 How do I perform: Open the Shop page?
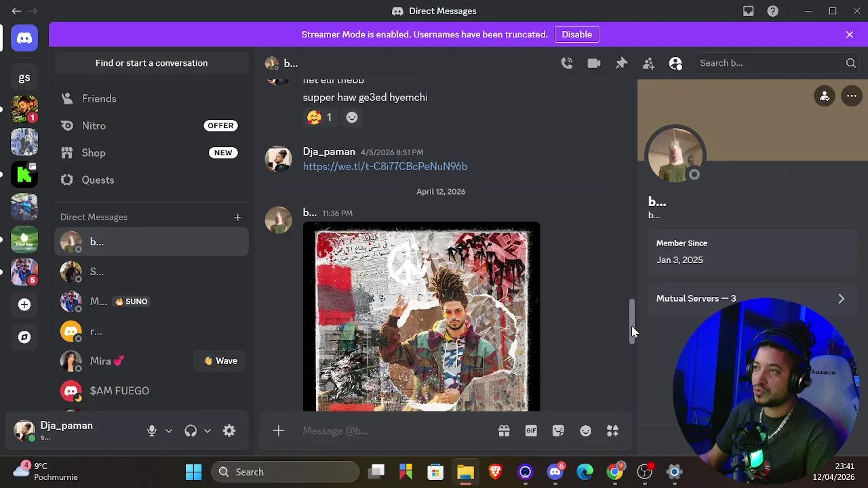[151, 152]
